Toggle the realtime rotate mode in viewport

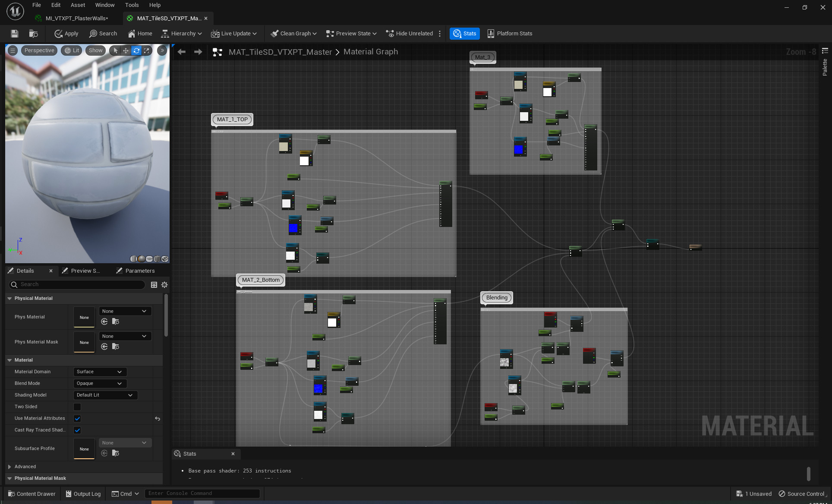[x=136, y=50]
